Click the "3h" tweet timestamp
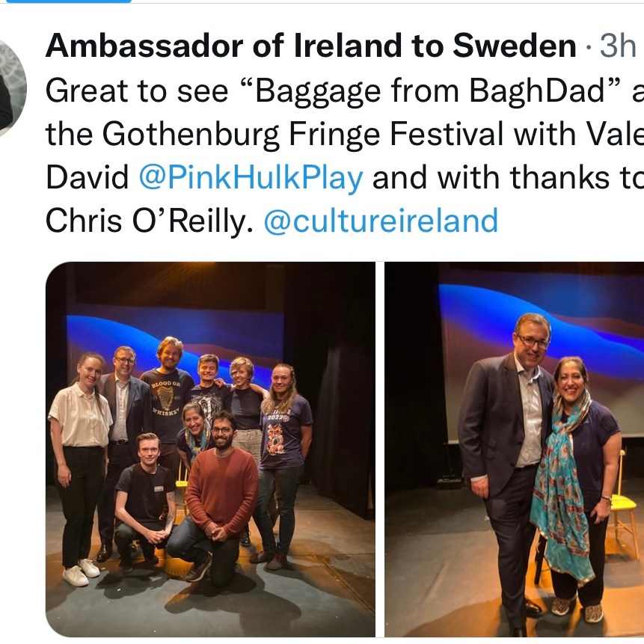The width and height of the screenshot is (644, 644). click(617, 47)
